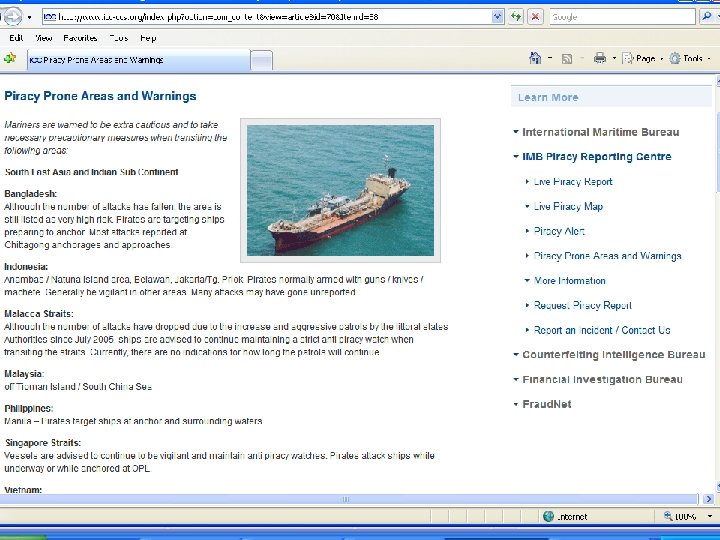Collapse IMB Piracy Reporting Centre section

pyautogui.click(x=596, y=157)
